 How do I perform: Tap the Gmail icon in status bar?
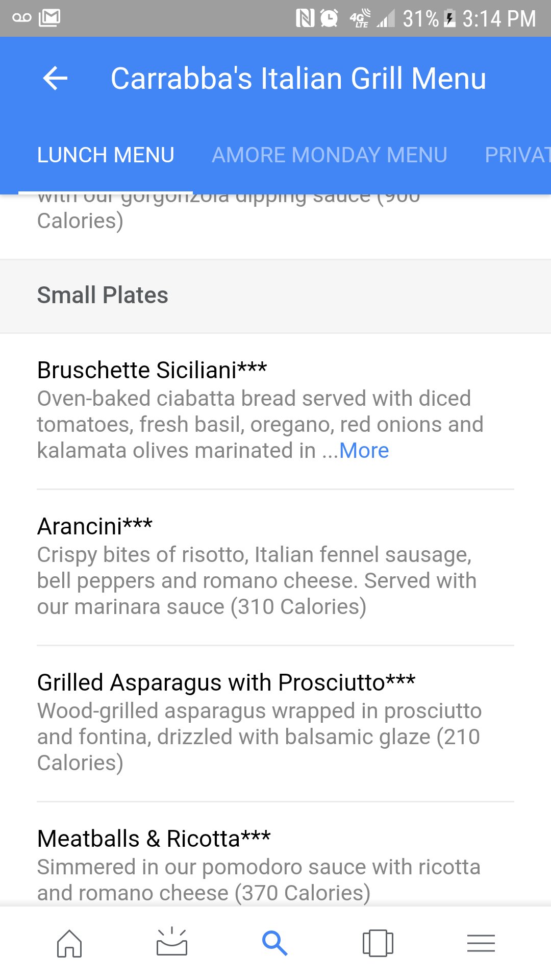[50, 18]
